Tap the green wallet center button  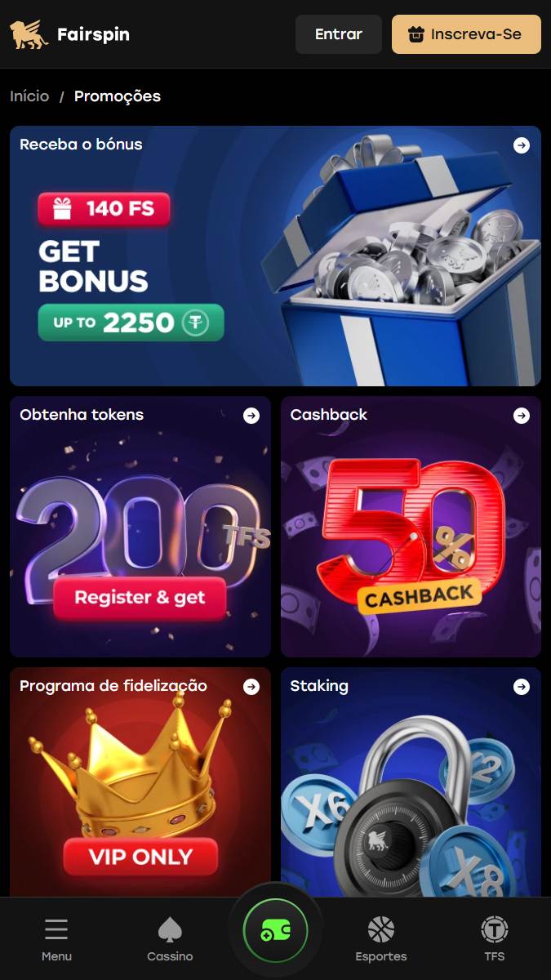pos(275,929)
